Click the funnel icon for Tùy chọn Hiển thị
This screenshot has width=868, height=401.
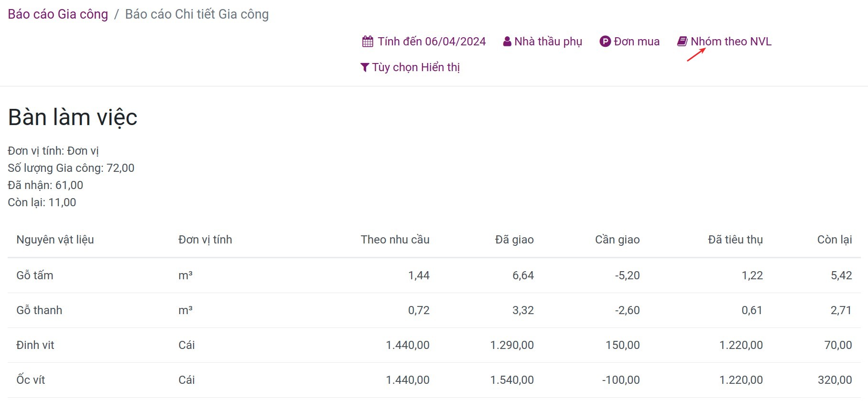(365, 67)
